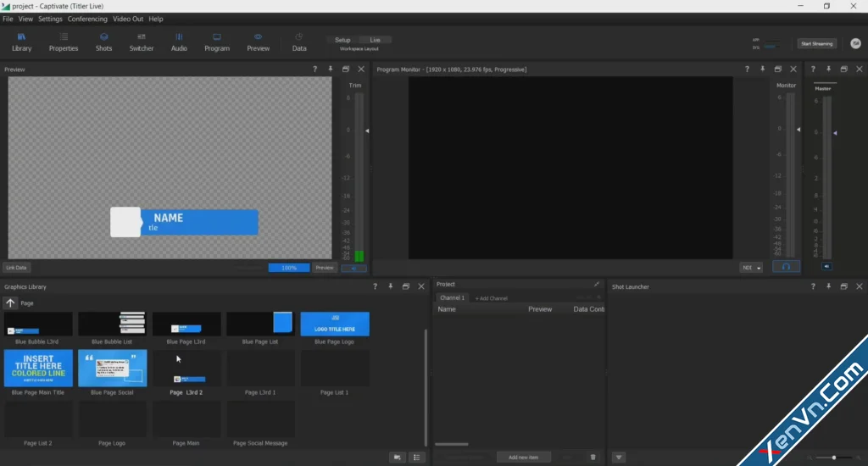The image size is (868, 466).
Task: Click the Link Data button
Action: coord(16,268)
